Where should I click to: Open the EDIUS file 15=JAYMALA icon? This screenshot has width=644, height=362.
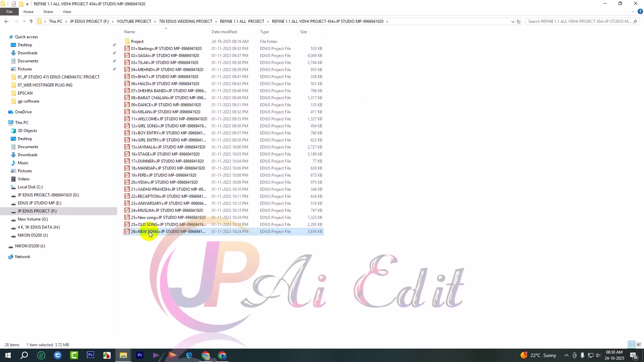127,147
